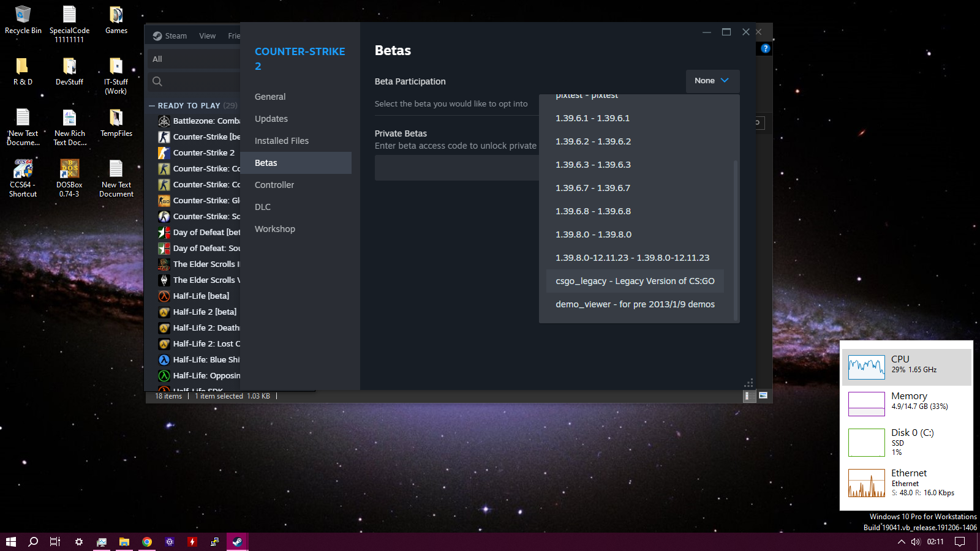Open the Recycle Bin desktop icon
980x551 pixels.
click(23, 20)
